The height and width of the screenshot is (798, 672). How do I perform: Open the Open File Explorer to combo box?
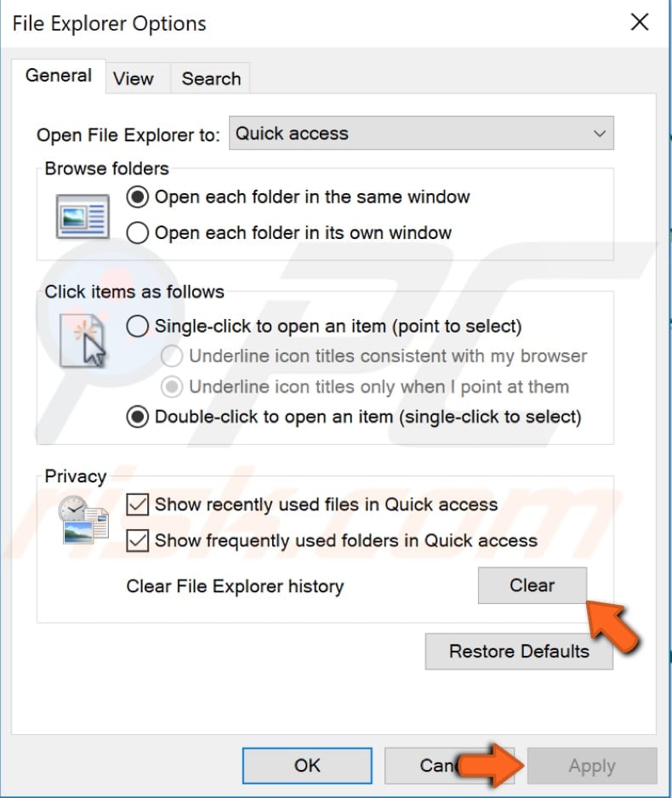coord(421,133)
